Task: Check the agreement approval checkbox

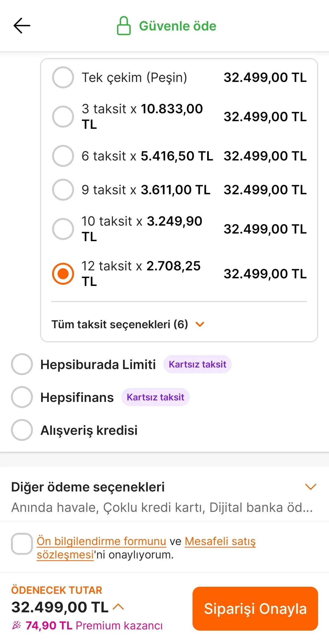Action: (x=22, y=544)
